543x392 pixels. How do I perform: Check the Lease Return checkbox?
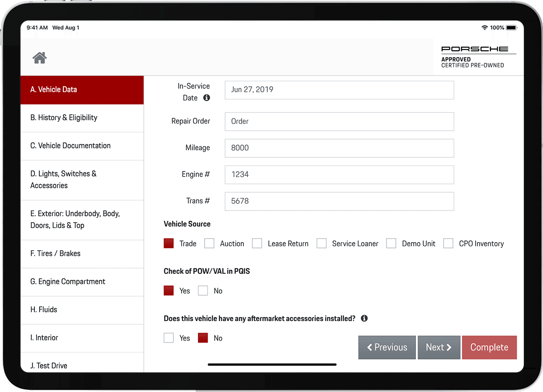tap(257, 243)
